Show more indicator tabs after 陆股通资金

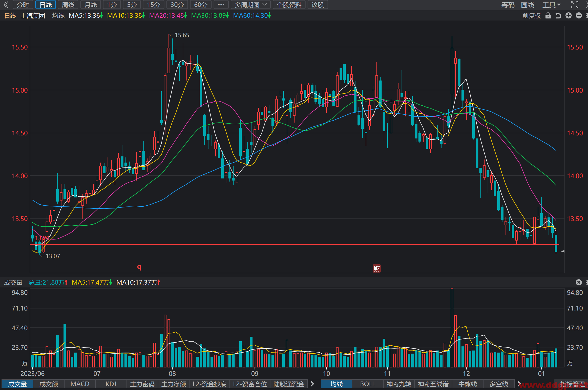click(x=312, y=384)
